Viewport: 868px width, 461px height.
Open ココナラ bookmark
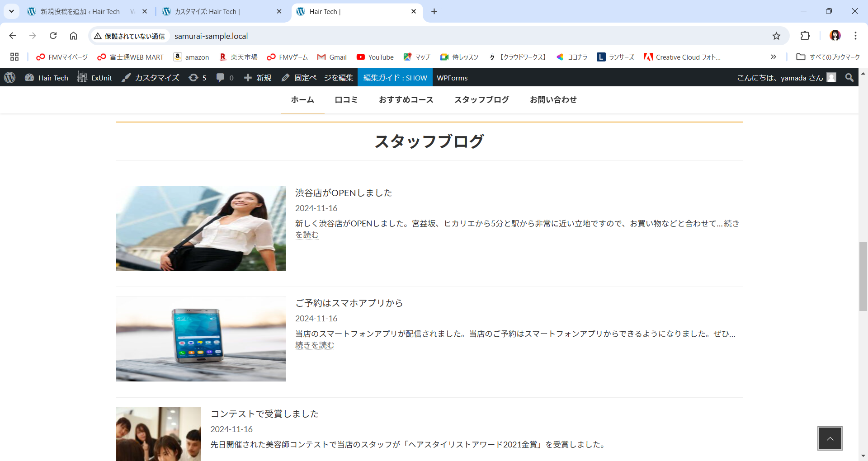pos(572,57)
